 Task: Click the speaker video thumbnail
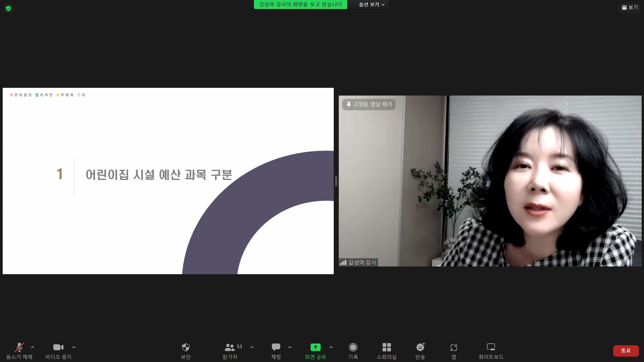[490, 181]
